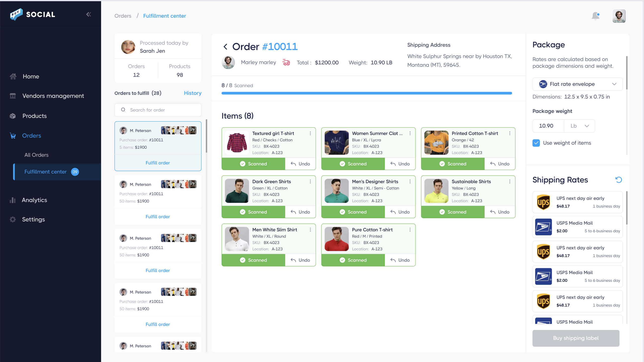644x362 pixels.
Task: Switch to All Orders
Action: coord(36,155)
